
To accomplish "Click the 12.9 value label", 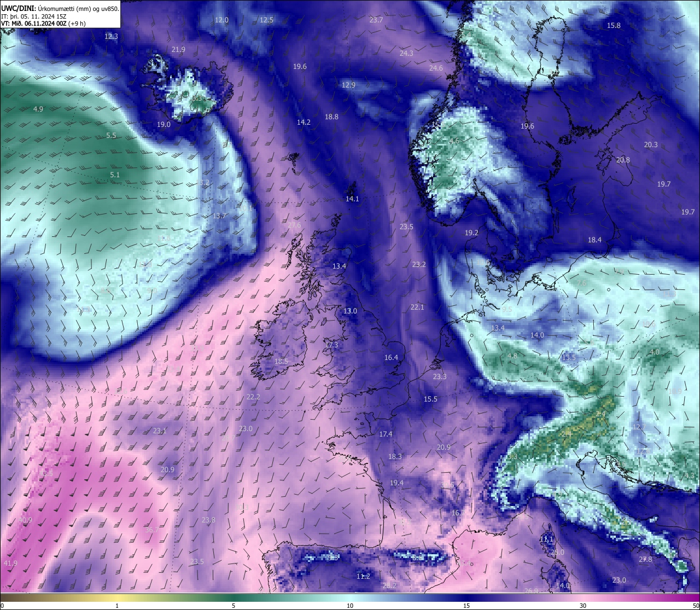I will (x=348, y=85).
